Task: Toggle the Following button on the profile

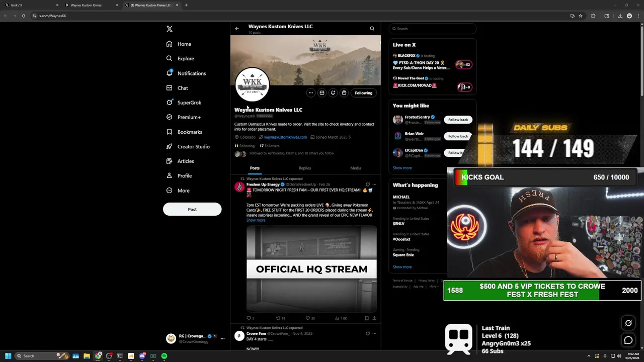Action: 363,93
